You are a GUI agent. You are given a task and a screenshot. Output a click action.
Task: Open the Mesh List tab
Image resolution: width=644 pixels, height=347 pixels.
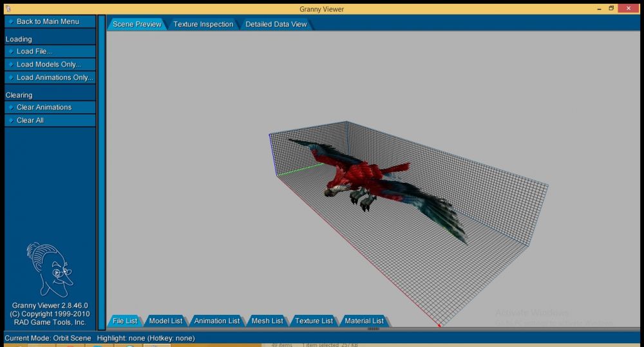point(267,321)
